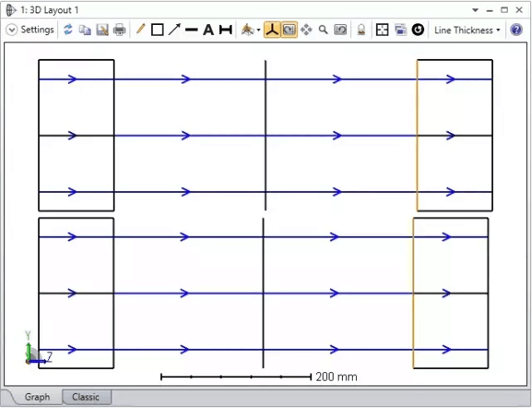This screenshot has height=408, width=532.
Task: Click the Help question mark icon
Action: [x=515, y=30]
